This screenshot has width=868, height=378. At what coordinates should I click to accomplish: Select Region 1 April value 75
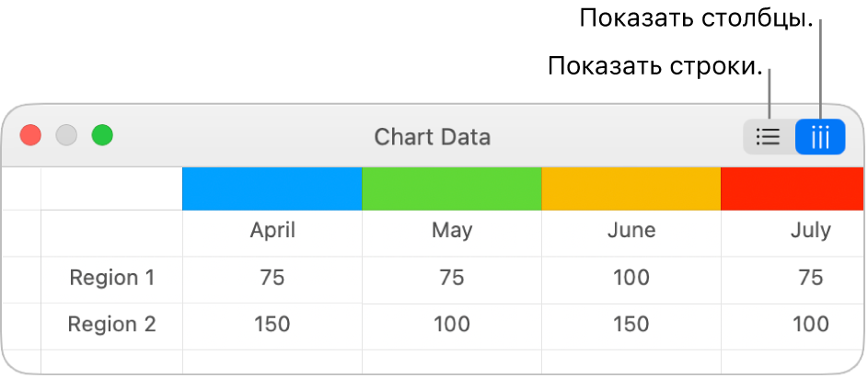coord(272,278)
